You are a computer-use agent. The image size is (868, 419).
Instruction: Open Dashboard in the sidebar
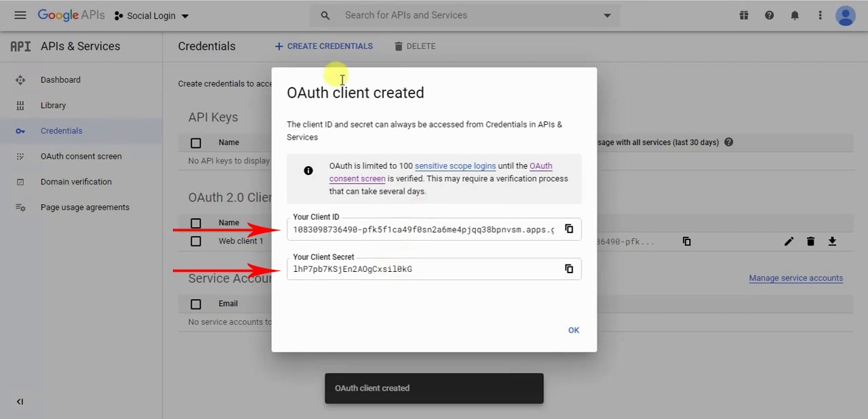pos(60,80)
